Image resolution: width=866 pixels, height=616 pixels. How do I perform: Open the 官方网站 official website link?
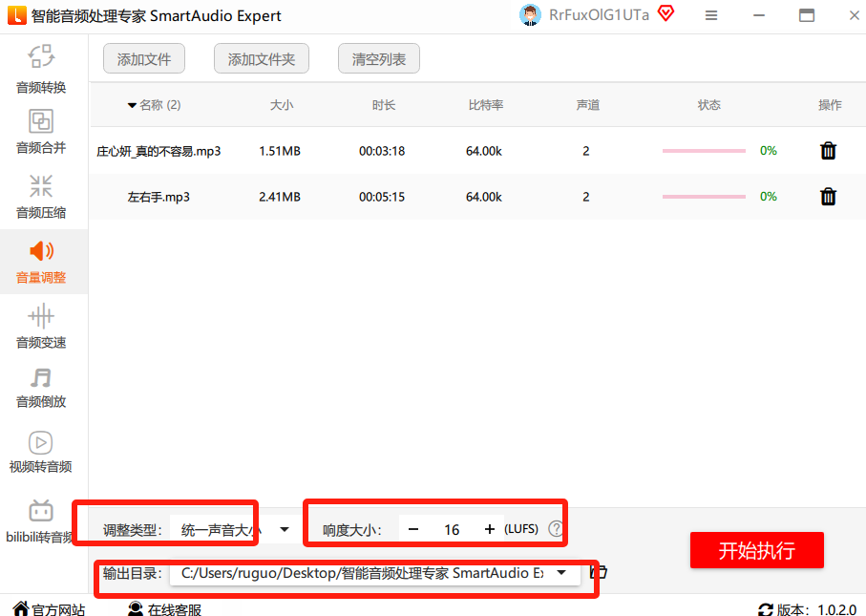click(x=49, y=610)
